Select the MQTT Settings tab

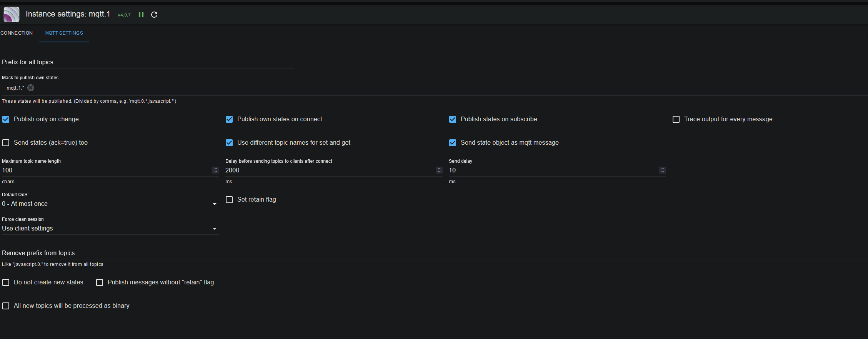64,33
